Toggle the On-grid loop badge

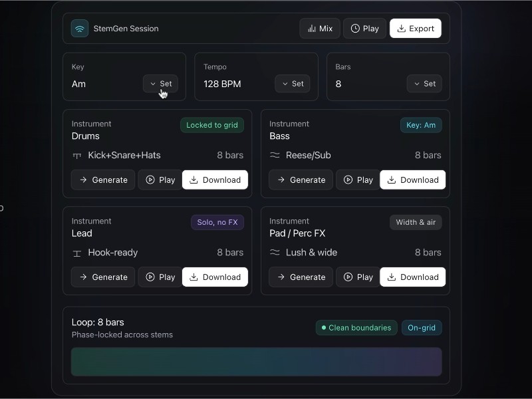[422, 328]
